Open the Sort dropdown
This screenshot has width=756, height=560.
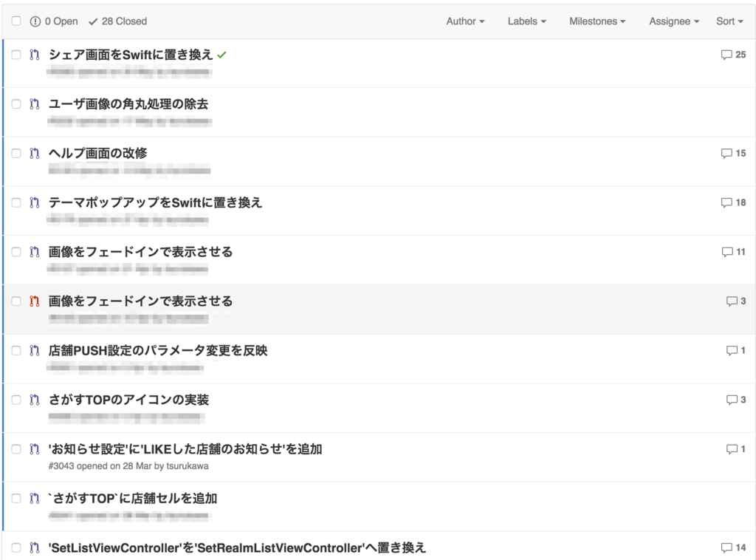(x=729, y=21)
